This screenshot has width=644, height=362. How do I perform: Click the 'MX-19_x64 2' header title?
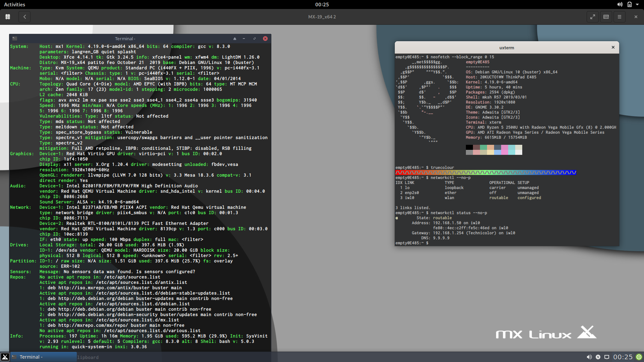322,17
